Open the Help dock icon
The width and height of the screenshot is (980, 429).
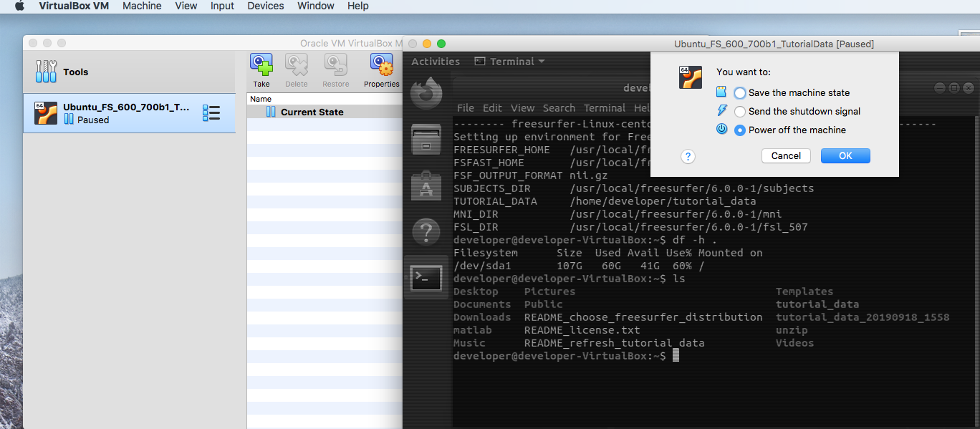(426, 232)
